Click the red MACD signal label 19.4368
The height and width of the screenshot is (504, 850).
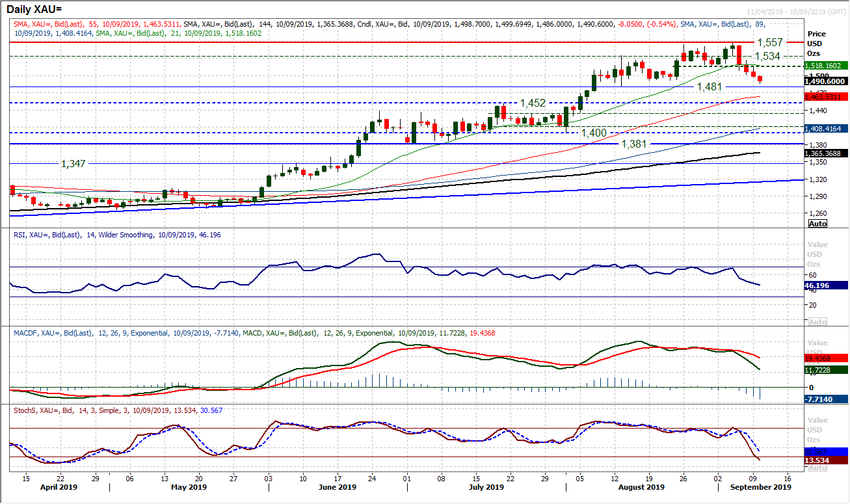(x=826, y=358)
